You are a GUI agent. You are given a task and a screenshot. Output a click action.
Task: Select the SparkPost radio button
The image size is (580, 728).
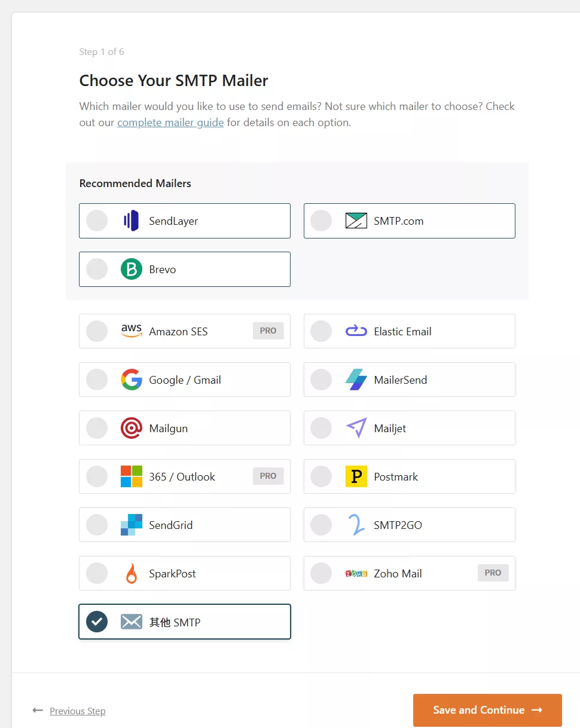(97, 573)
